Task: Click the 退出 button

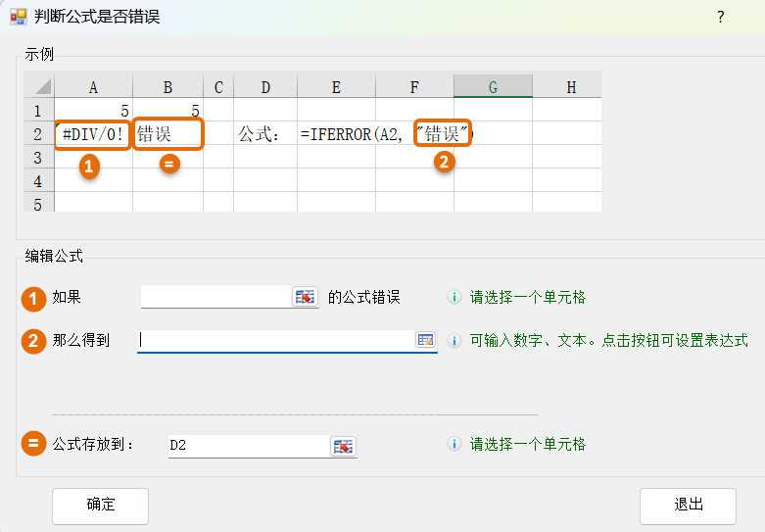Action: click(x=688, y=506)
